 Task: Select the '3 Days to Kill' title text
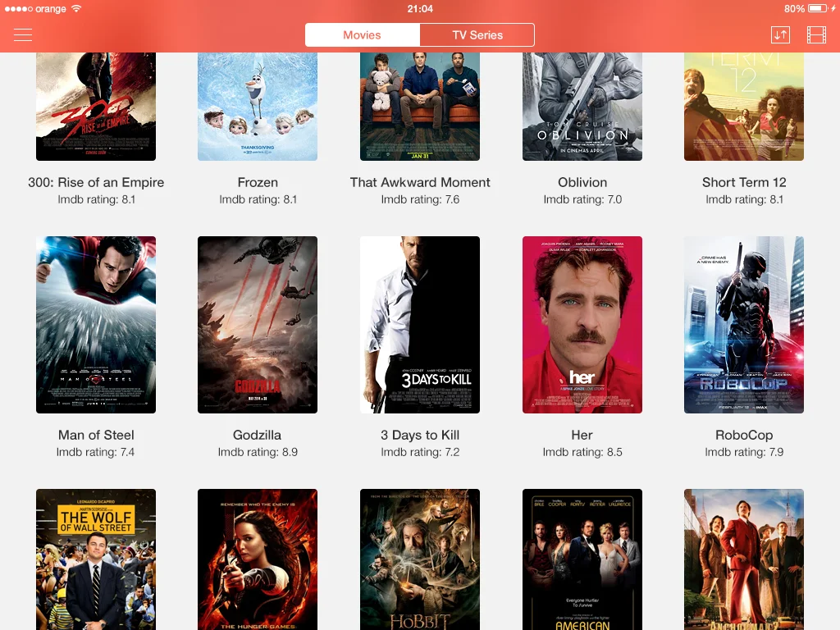[x=420, y=435]
